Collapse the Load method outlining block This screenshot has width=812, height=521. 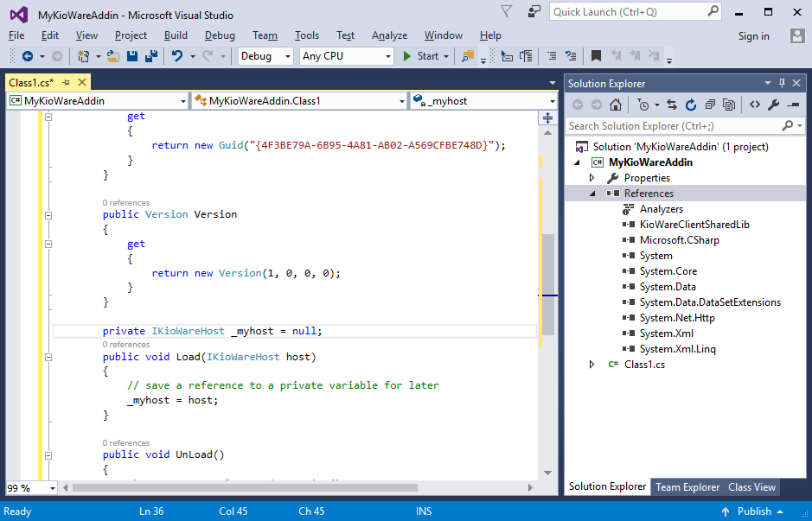[48, 357]
